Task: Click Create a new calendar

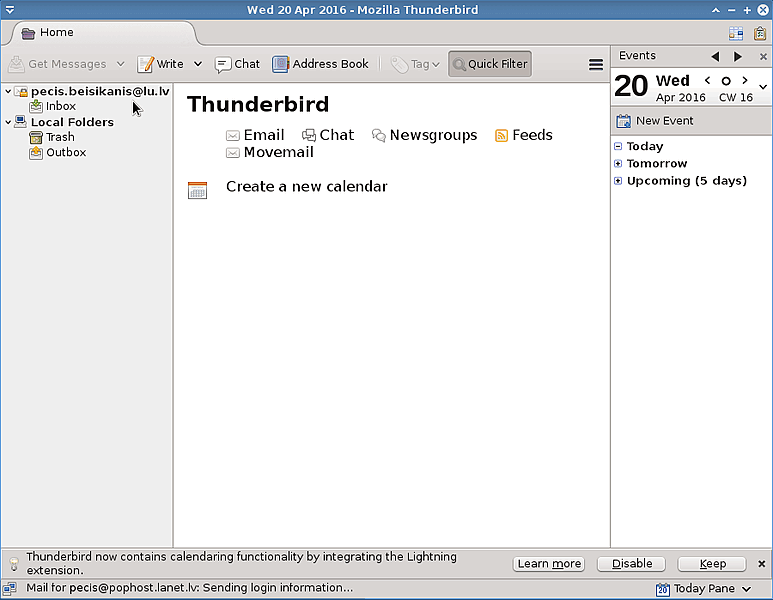Action: (307, 186)
